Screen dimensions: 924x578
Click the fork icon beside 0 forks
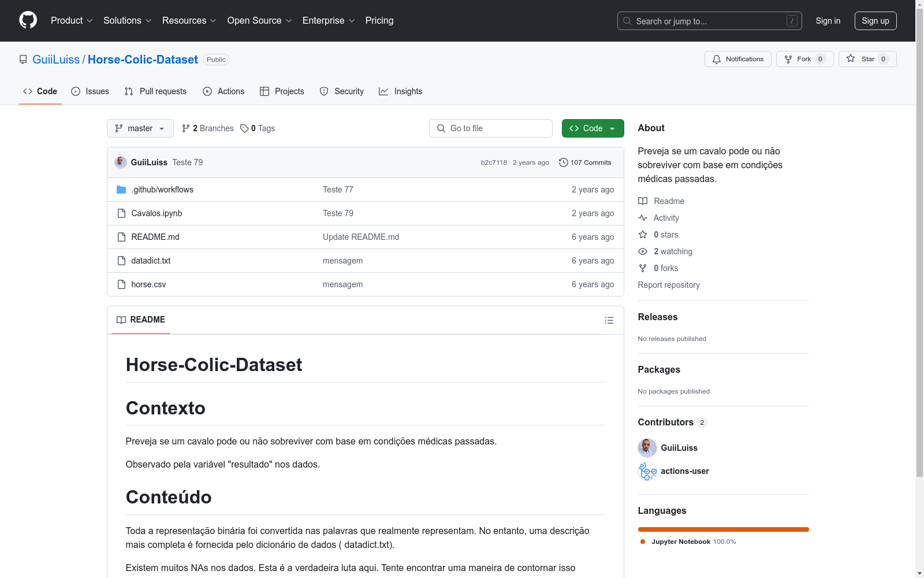pos(643,268)
